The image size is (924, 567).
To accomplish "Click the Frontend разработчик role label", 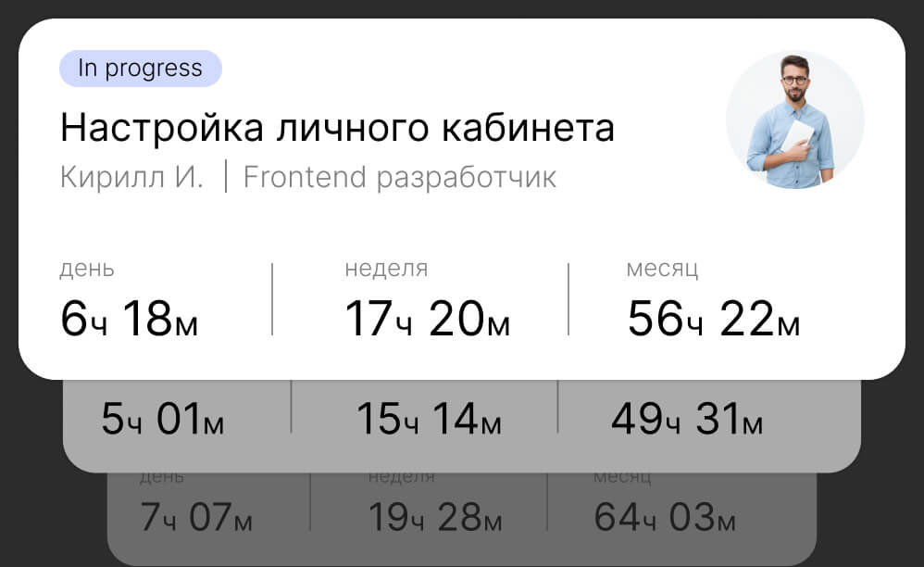I will point(400,177).
